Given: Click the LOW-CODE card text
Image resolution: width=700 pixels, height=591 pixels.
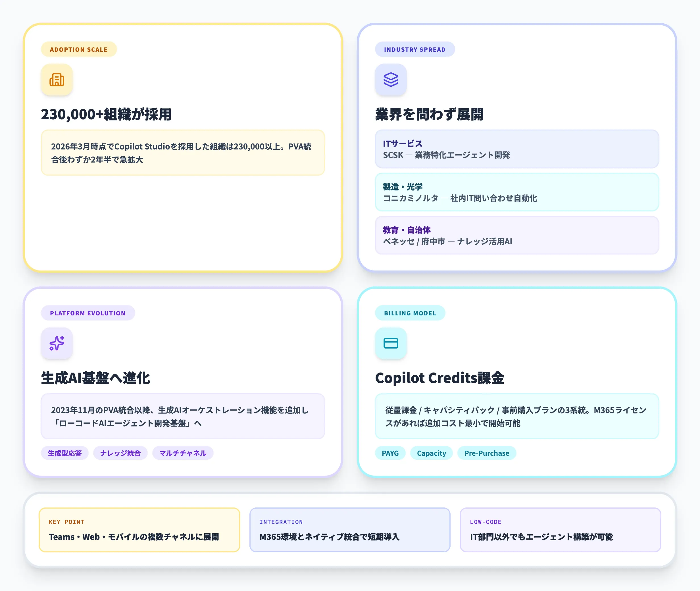Looking at the screenshot, I should [560, 530].
